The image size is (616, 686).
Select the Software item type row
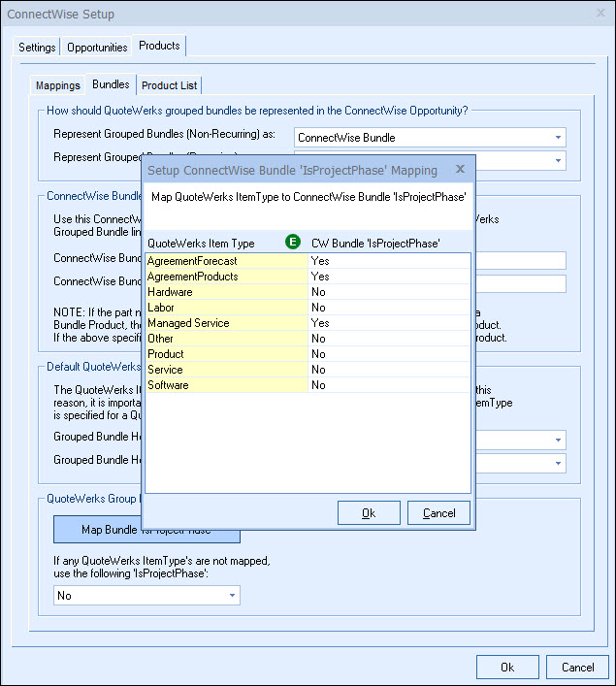(x=227, y=385)
